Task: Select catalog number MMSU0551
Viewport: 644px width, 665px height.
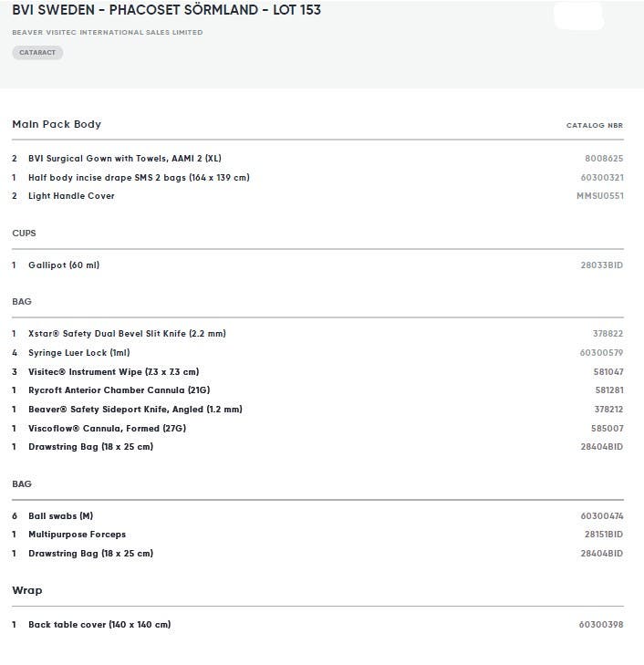Action: (600, 196)
